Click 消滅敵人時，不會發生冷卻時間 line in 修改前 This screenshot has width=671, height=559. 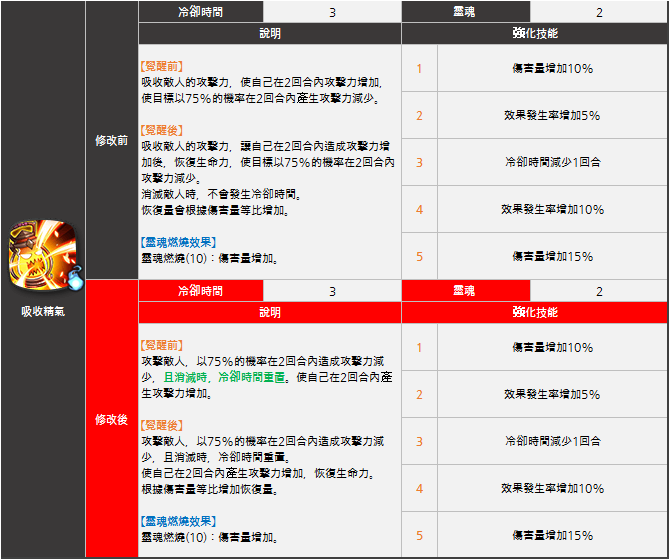tap(221, 194)
